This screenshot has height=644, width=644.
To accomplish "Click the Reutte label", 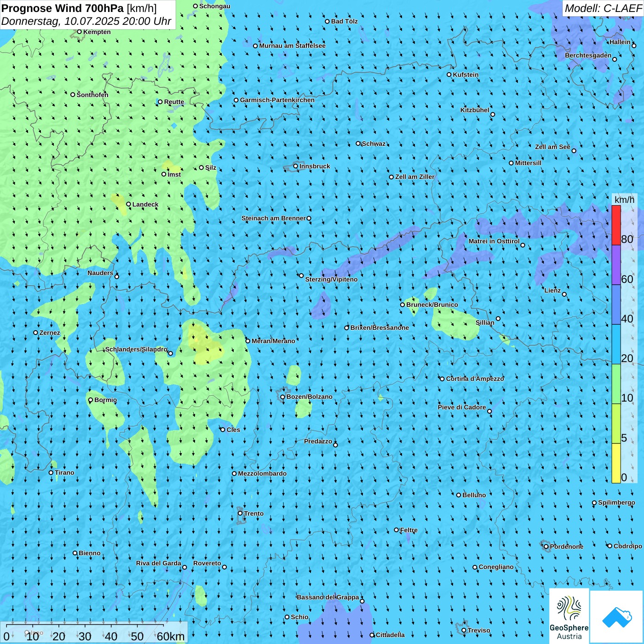I will point(174,102).
